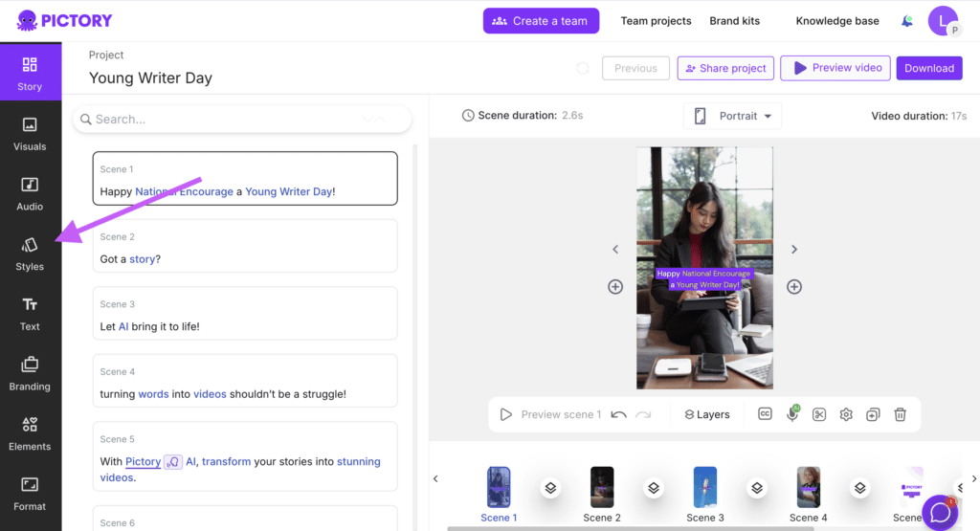The width and height of the screenshot is (980, 531).
Task: Open the Branding sidebar tab
Action: (30, 373)
